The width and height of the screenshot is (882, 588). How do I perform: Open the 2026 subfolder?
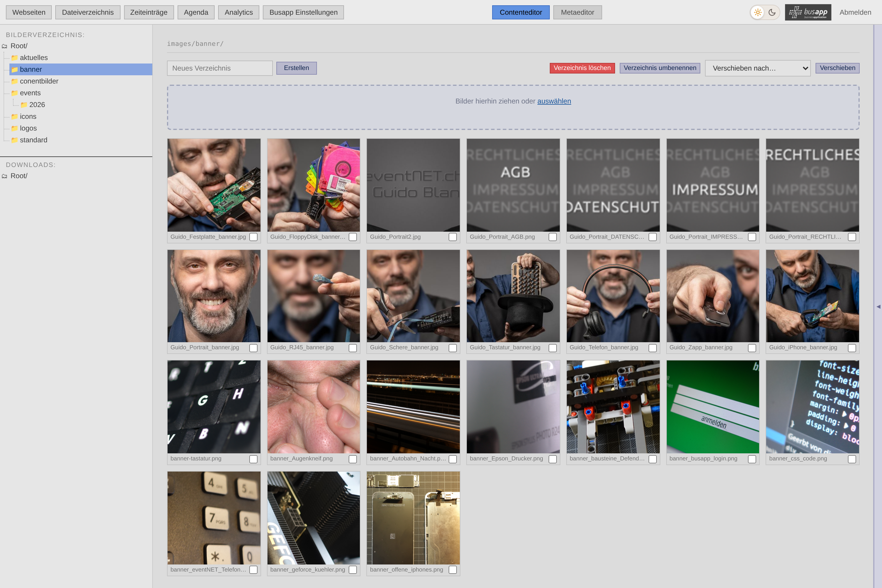pos(37,105)
